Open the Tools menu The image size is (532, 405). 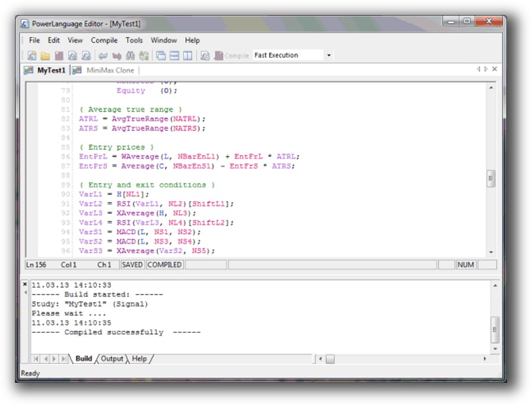134,40
